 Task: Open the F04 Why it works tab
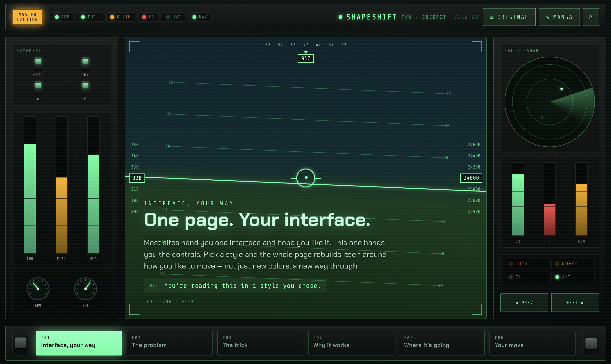coord(351,343)
